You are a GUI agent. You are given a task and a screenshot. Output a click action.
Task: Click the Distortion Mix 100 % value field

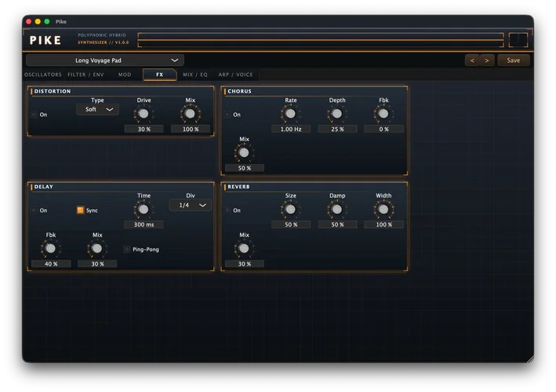(x=191, y=129)
